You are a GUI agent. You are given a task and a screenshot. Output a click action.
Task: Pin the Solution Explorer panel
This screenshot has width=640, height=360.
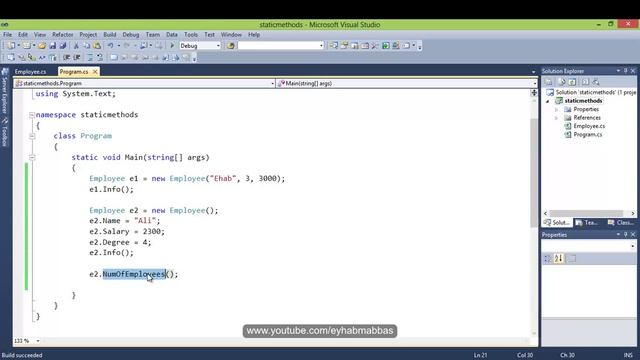pyautogui.click(x=625, y=71)
